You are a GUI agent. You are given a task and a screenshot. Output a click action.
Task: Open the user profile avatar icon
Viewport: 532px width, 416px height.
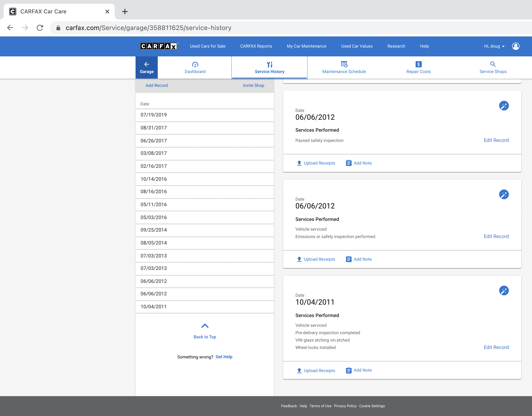click(x=515, y=46)
